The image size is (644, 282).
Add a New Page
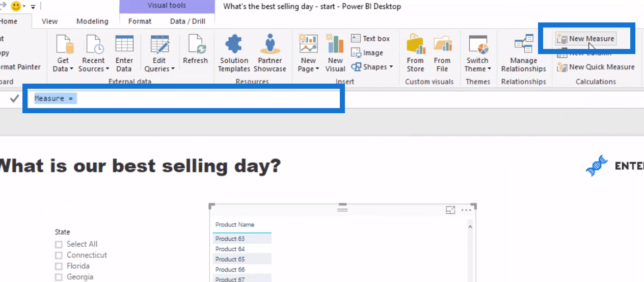click(x=308, y=54)
